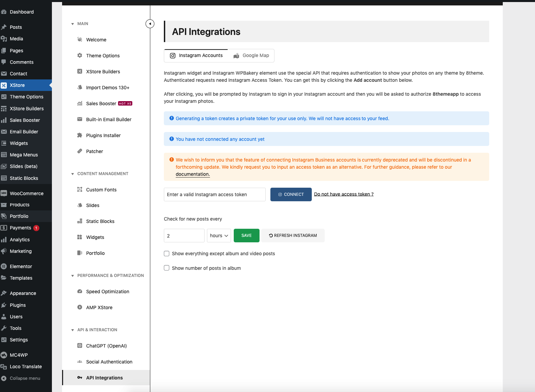Click the Dashboard gauge icon in WordPress menu

pos(4,12)
